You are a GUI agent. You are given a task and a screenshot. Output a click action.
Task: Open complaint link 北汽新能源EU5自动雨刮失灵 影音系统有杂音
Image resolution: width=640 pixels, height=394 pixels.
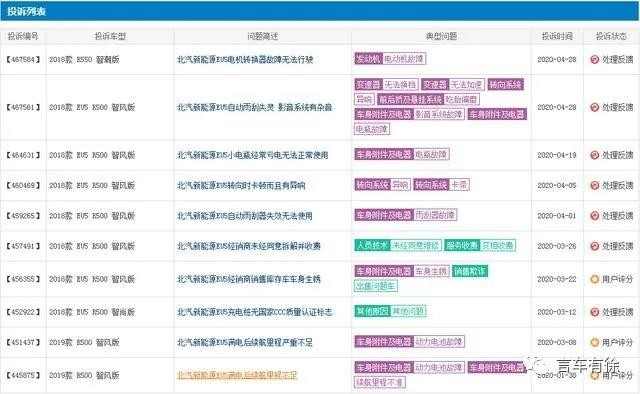point(254,107)
